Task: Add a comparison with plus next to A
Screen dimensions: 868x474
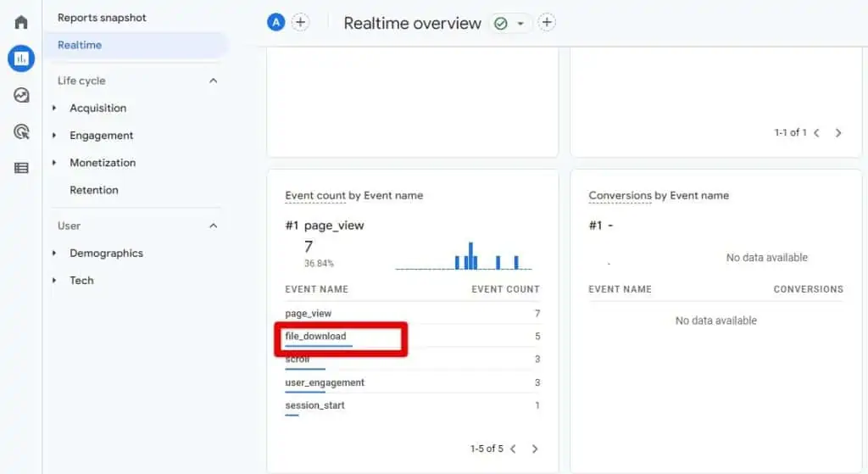Action: (300, 23)
